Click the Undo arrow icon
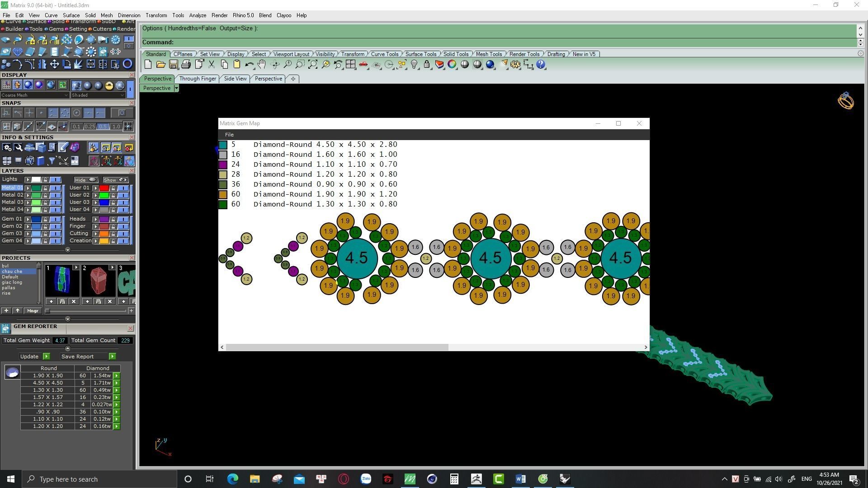Screen dimensions: 868x488 click(x=249, y=65)
